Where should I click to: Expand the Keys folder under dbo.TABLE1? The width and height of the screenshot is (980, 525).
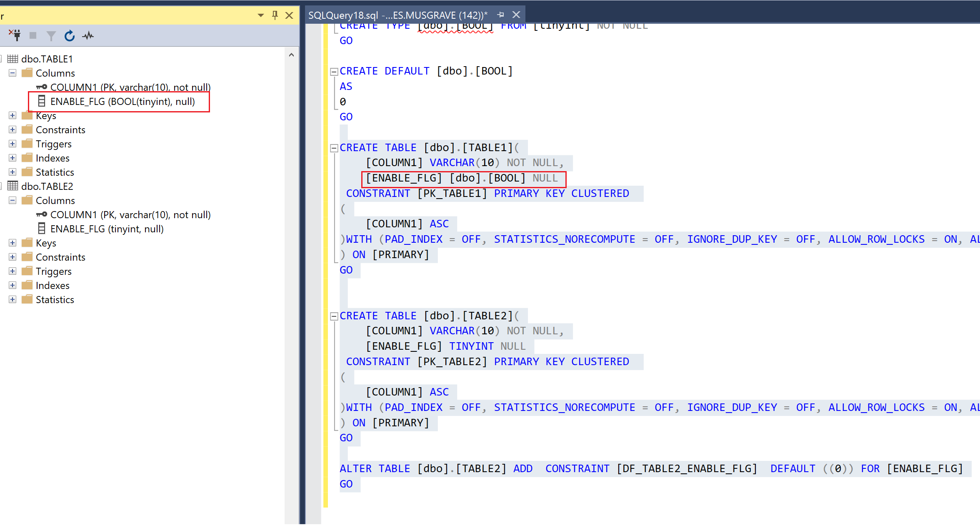pyautogui.click(x=12, y=115)
